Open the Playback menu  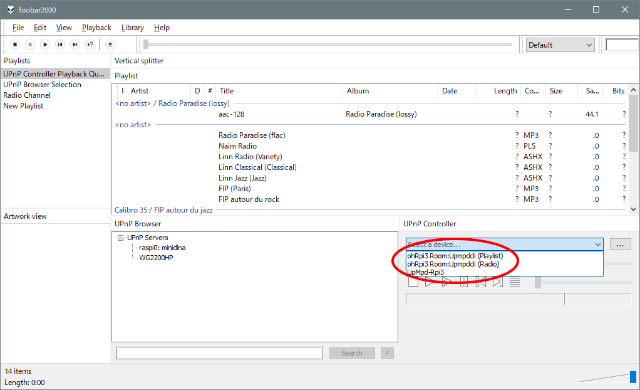point(97,27)
